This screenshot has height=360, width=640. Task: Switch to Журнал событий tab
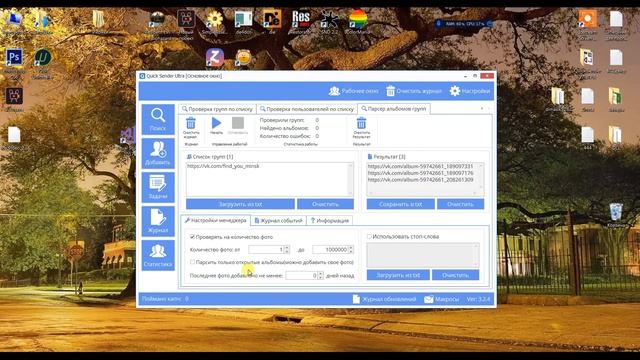279,220
